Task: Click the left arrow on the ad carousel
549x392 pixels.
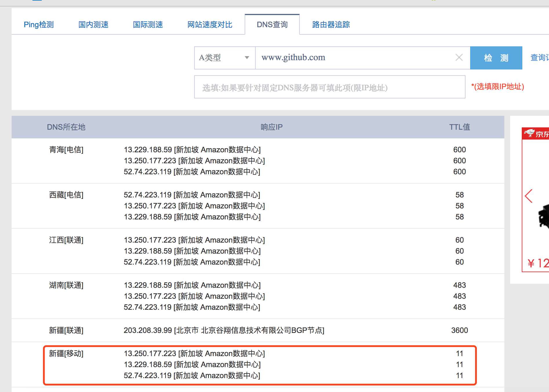Action: pyautogui.click(x=528, y=196)
